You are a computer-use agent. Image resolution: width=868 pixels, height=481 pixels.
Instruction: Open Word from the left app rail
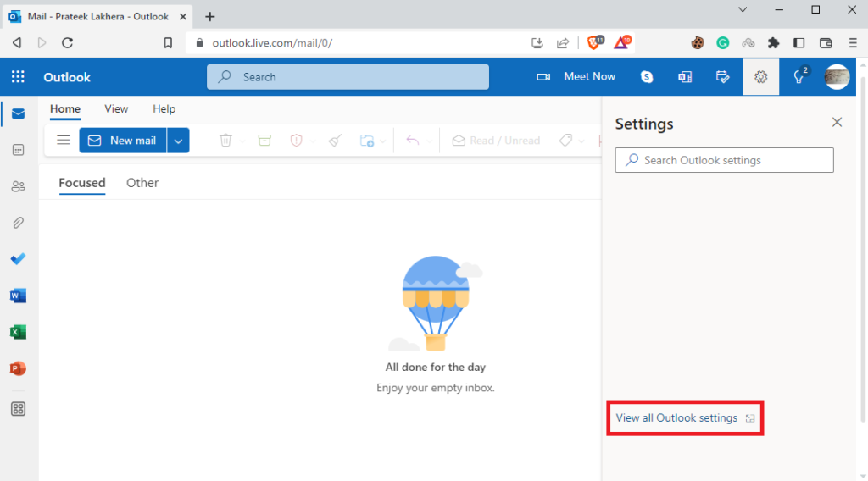pyautogui.click(x=18, y=296)
